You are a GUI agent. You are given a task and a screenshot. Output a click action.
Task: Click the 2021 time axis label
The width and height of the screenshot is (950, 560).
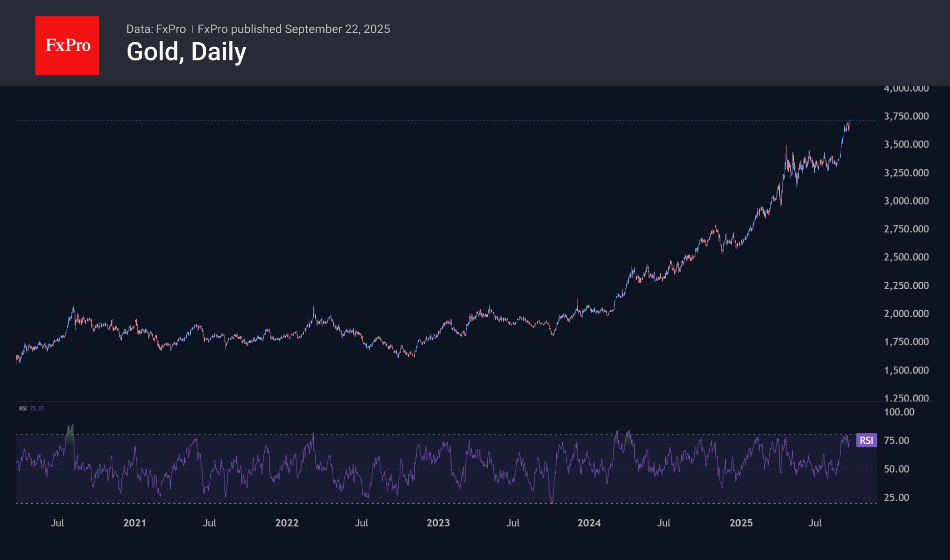click(134, 523)
